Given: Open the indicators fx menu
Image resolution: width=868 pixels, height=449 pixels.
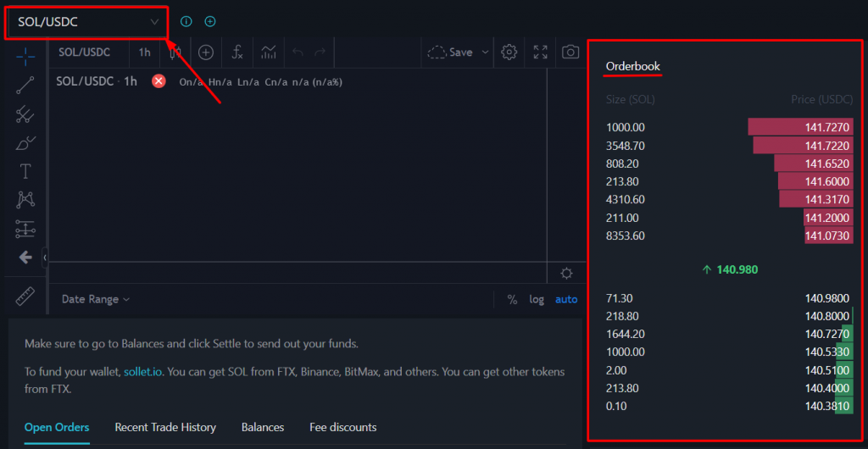Looking at the screenshot, I should tap(237, 53).
